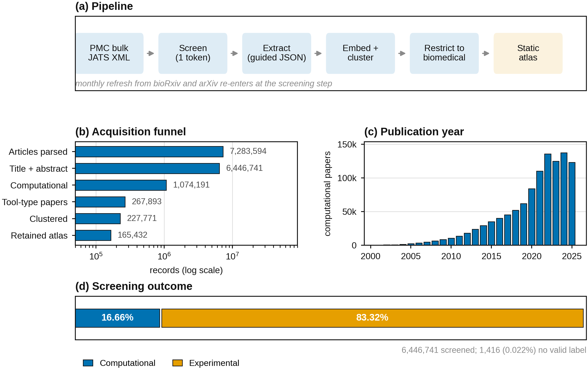Click the '(c) Publication year' panel title
588x373 pixels.
414,132
